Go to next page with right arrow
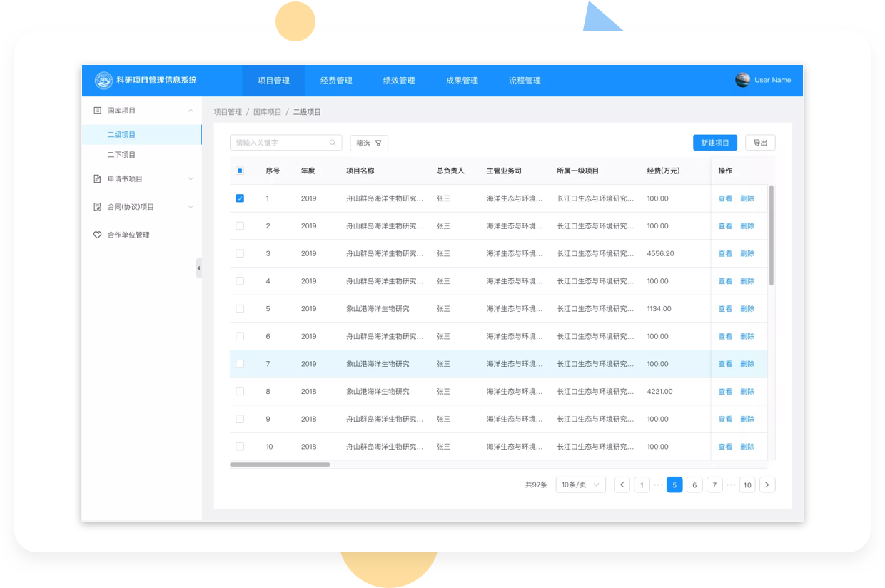This screenshot has height=588, width=885. (767, 485)
